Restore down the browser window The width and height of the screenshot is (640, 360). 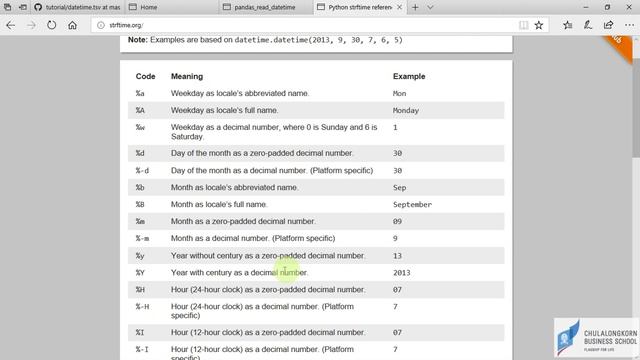pyautogui.click(x=607, y=7)
